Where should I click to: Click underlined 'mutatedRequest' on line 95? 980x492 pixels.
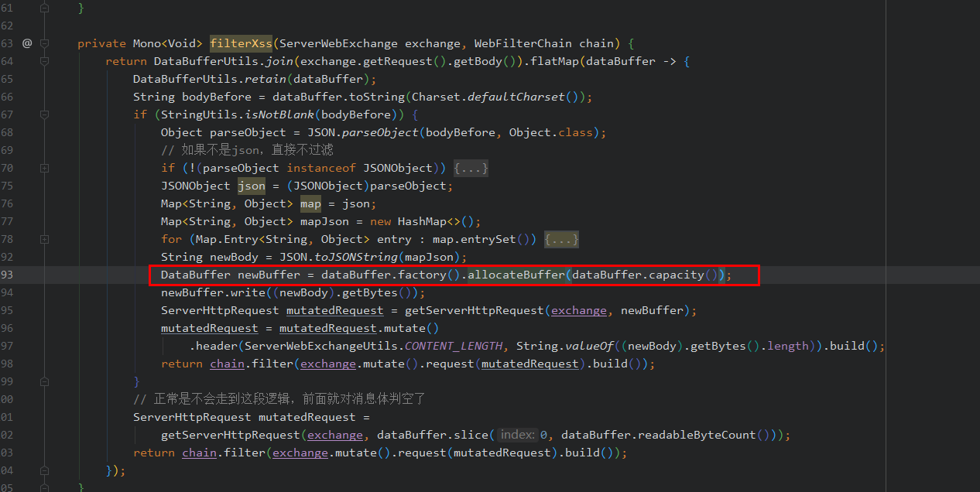pos(335,310)
